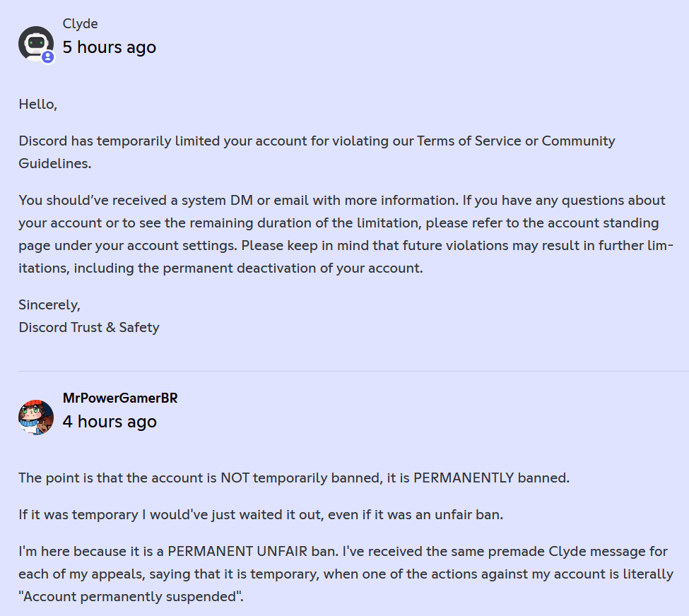Screen dimensions: 689x616
Task: Click the "5 hours ago" timestamp
Action: [110, 47]
